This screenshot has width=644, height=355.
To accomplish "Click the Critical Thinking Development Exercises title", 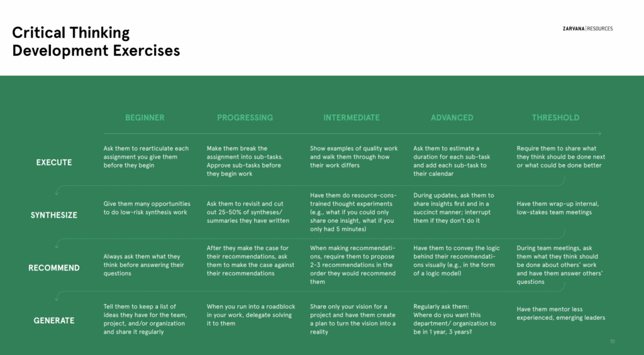I will (96, 42).
